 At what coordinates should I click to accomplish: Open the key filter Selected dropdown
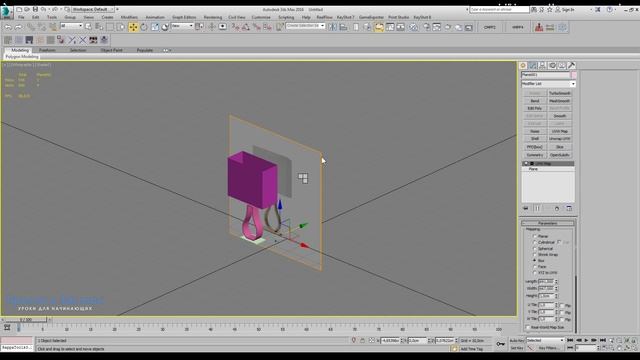coord(545,340)
